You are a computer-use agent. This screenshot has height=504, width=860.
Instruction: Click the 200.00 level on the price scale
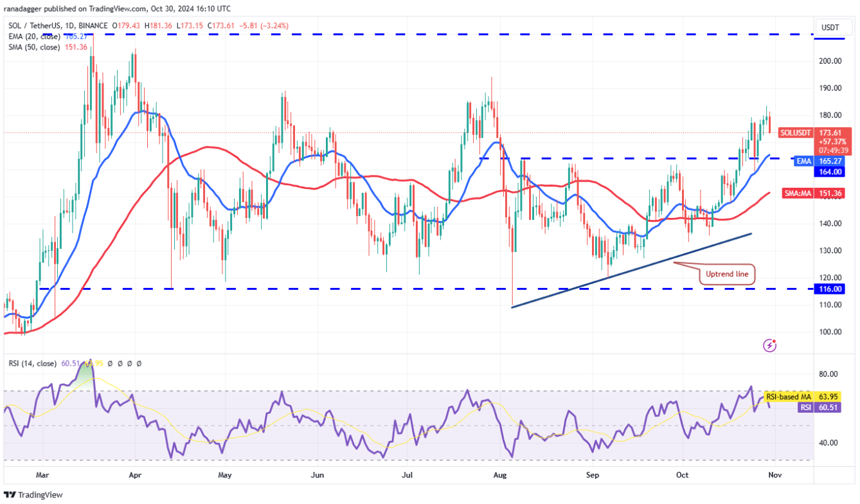(x=830, y=61)
